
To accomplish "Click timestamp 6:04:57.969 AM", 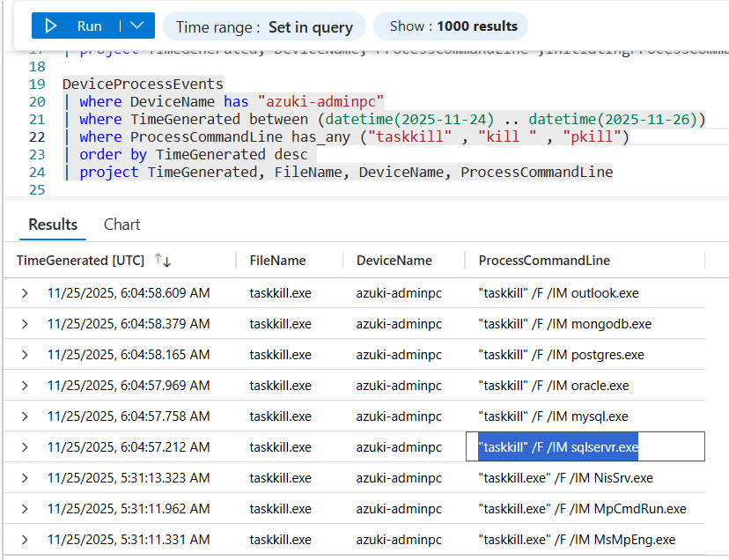I will pos(129,385).
